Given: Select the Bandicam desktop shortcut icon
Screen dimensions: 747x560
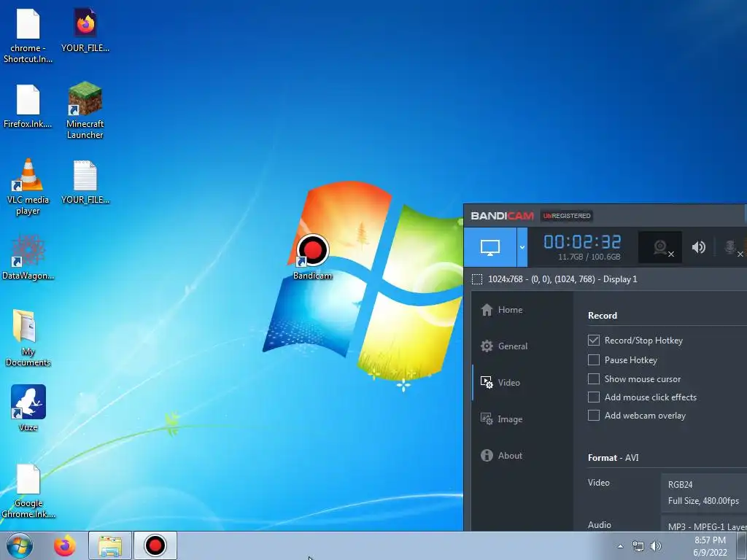Looking at the screenshot, I should [x=312, y=257].
